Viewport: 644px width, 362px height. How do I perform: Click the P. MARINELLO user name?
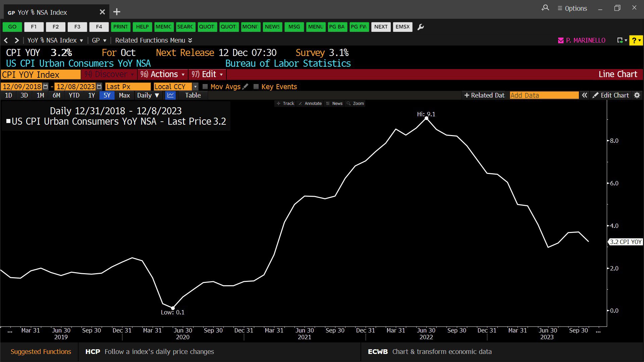(586, 40)
